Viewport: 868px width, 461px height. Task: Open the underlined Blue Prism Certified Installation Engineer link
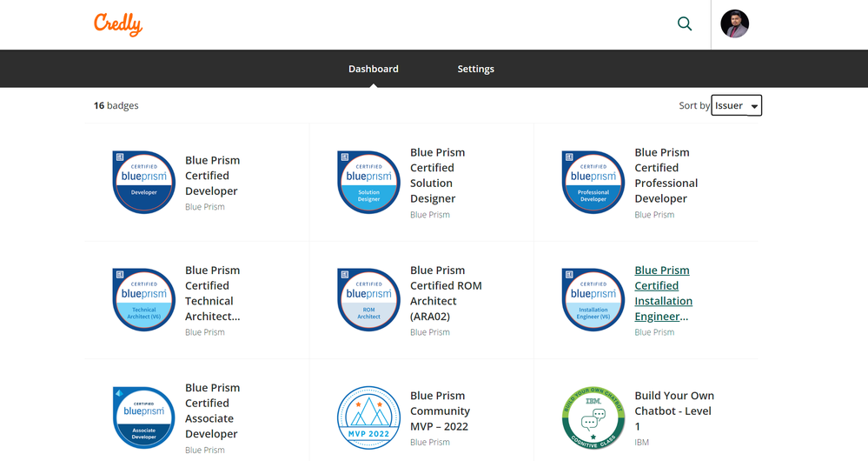pyautogui.click(x=663, y=293)
